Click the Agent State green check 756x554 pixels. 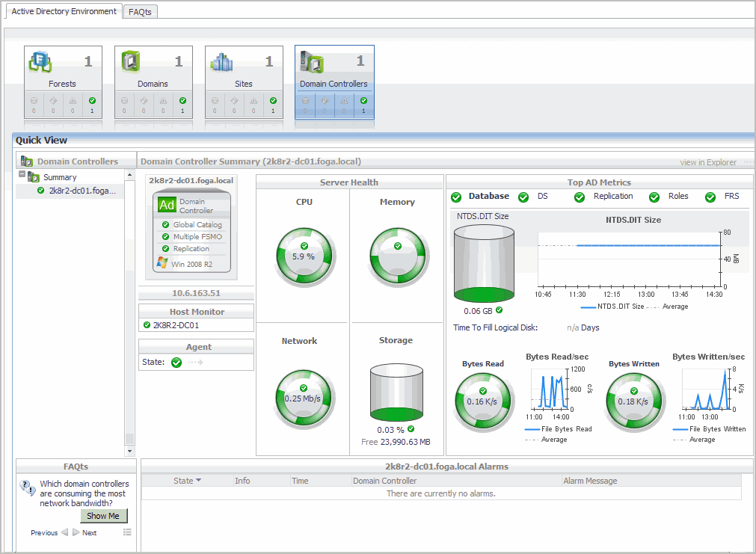pos(176,363)
